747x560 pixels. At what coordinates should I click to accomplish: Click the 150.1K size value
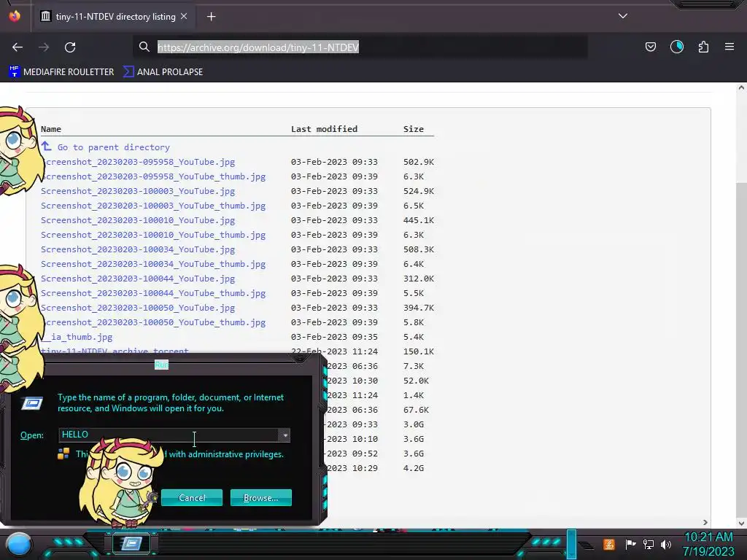click(418, 351)
